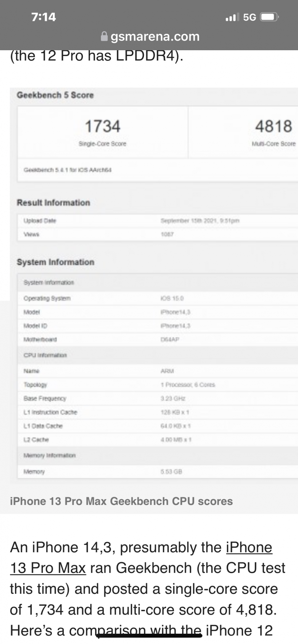The height and width of the screenshot is (644, 298).
Task: Tap the L1 Instruction Cache row label
Action: [50, 412]
